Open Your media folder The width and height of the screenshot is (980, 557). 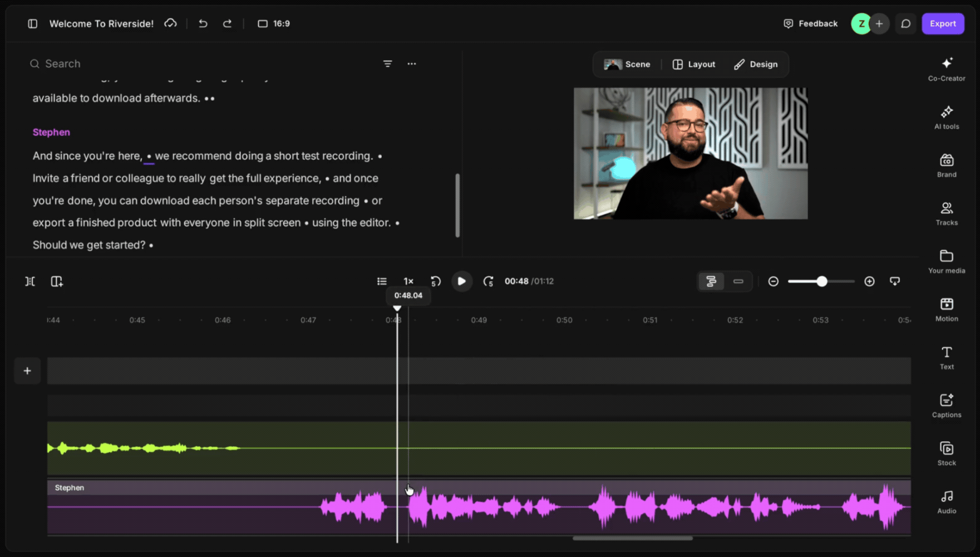click(947, 261)
